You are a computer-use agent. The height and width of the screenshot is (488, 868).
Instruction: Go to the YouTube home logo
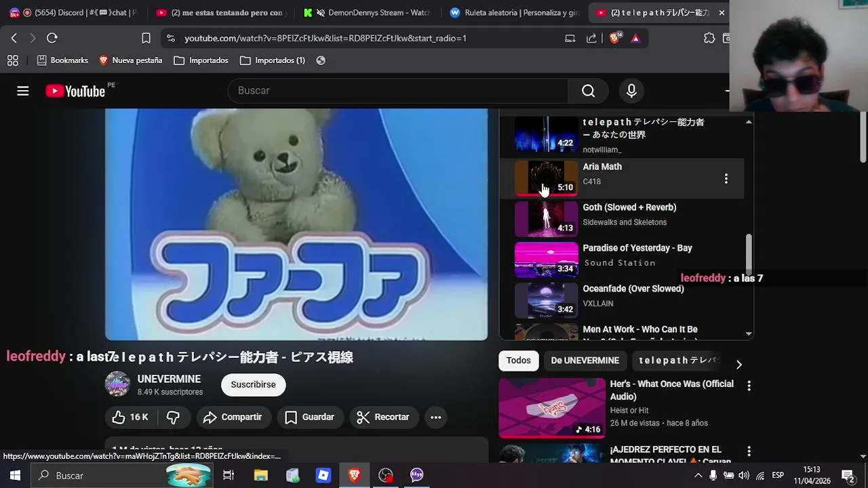point(75,91)
